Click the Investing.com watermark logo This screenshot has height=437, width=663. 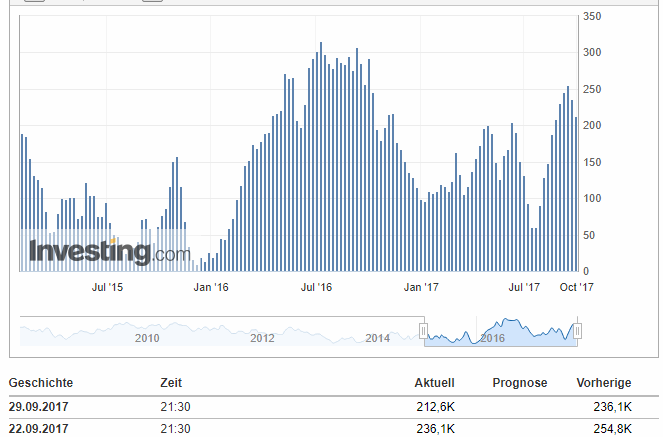tap(108, 252)
